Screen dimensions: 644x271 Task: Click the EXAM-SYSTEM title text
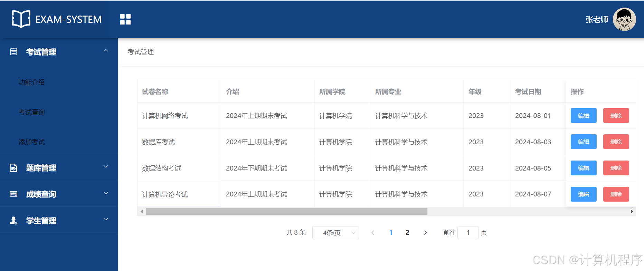(x=68, y=19)
